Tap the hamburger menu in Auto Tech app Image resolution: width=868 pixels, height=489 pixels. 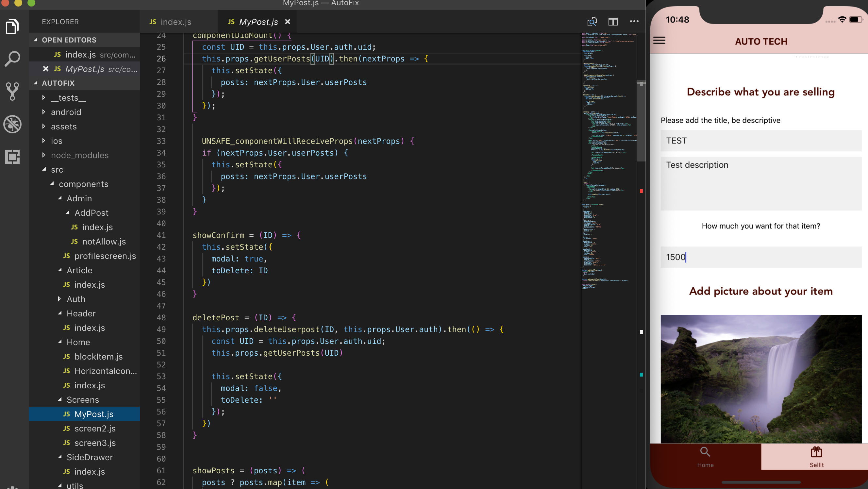[659, 41]
